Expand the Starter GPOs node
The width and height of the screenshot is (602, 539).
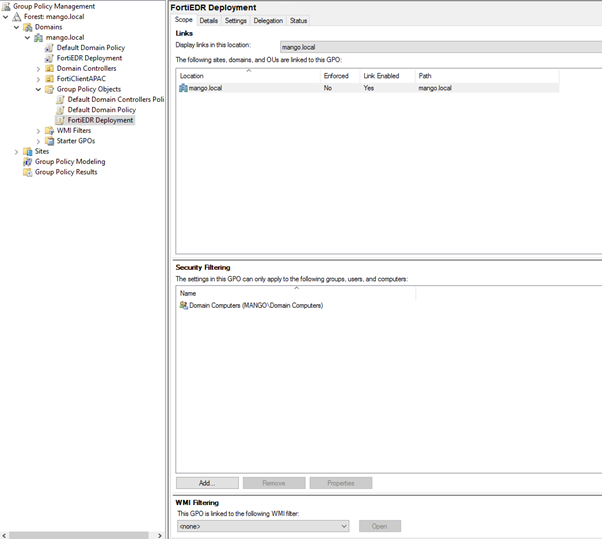tap(38, 142)
